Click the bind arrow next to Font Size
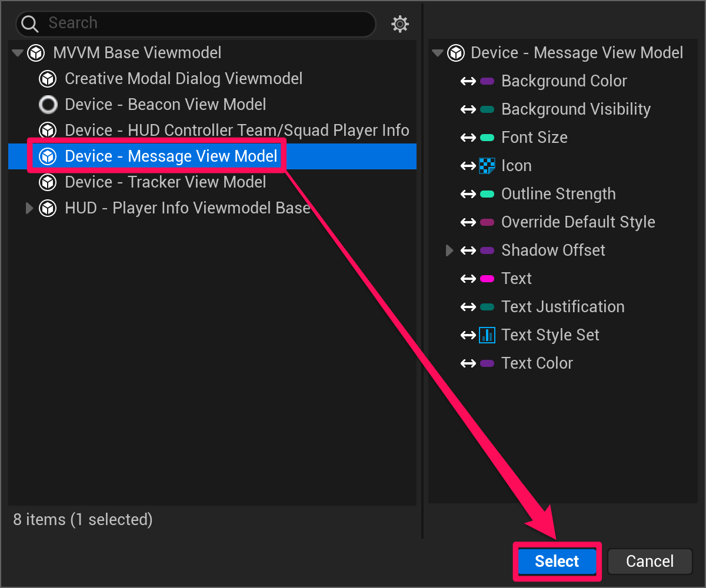Screen dimensions: 706x588 point(468,137)
